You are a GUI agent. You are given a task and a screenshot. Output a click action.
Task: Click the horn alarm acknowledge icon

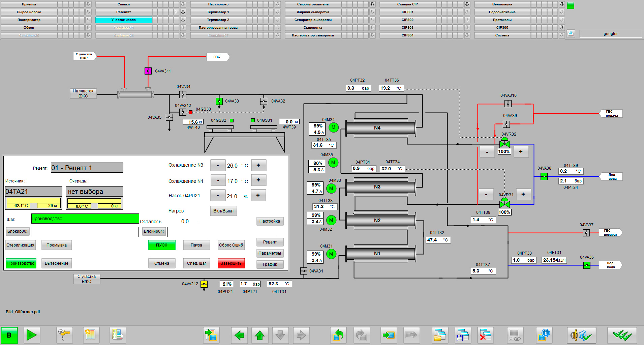point(581,335)
